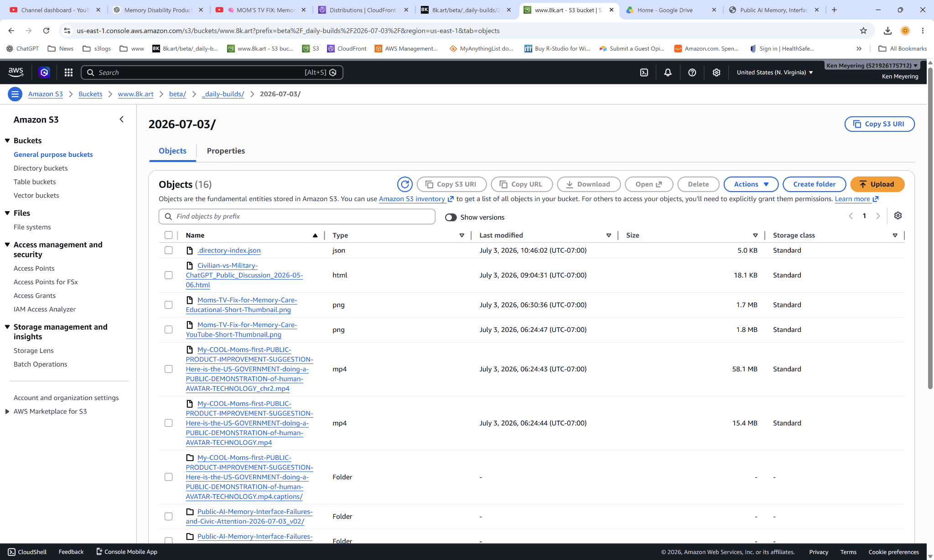The image size is (934, 560).
Task: Open the AWS home logo
Action: 16,72
